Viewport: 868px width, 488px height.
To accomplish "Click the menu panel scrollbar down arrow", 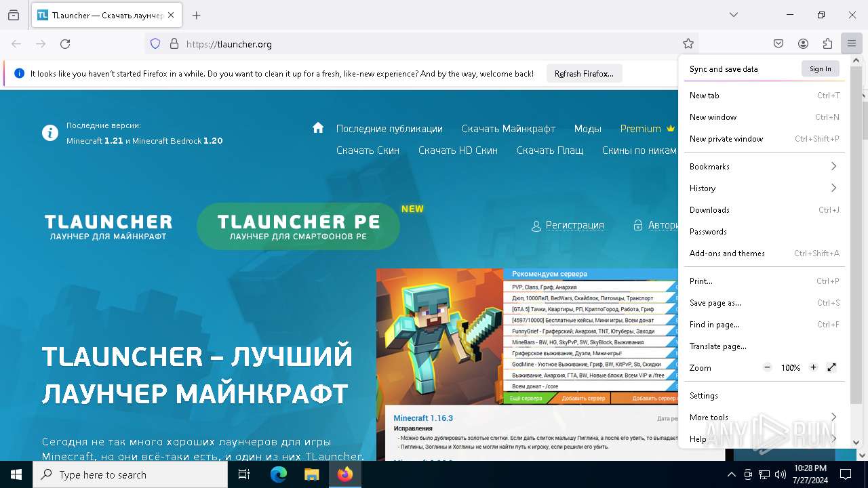I will coord(856,442).
